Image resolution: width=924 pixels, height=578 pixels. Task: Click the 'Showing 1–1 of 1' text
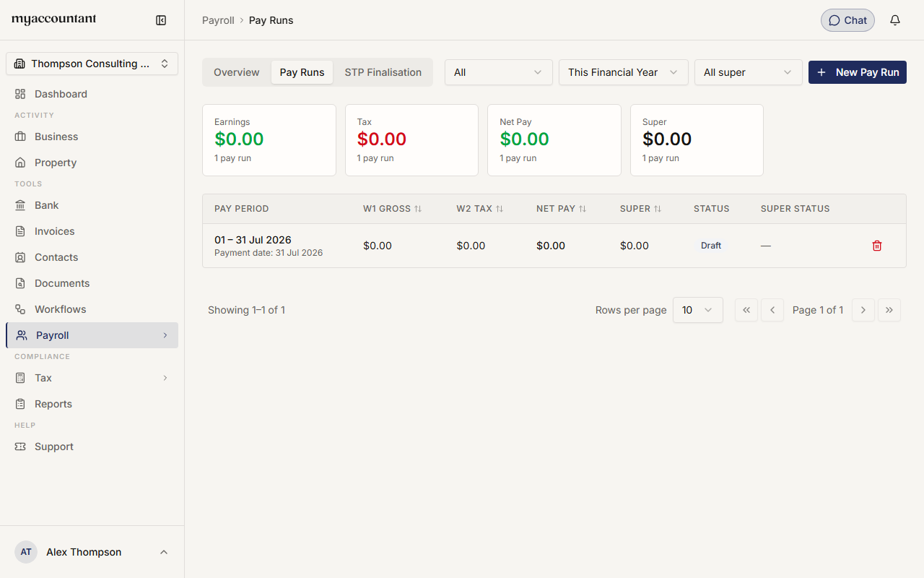pos(246,310)
